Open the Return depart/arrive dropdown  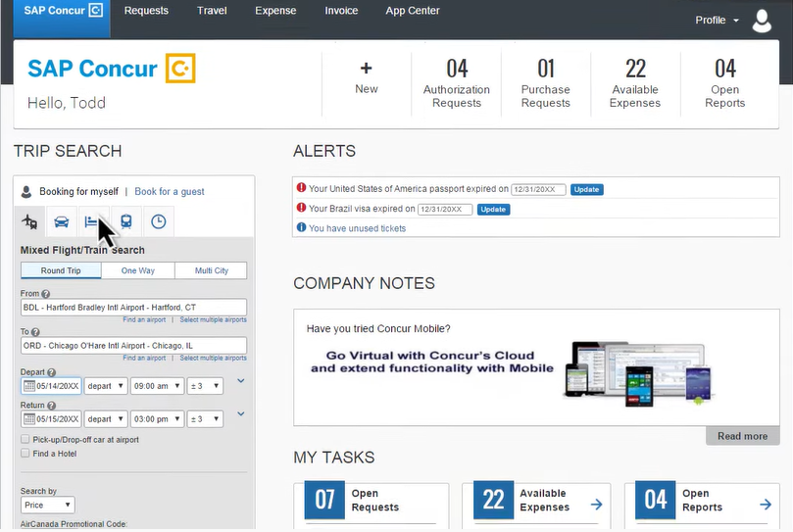point(105,418)
